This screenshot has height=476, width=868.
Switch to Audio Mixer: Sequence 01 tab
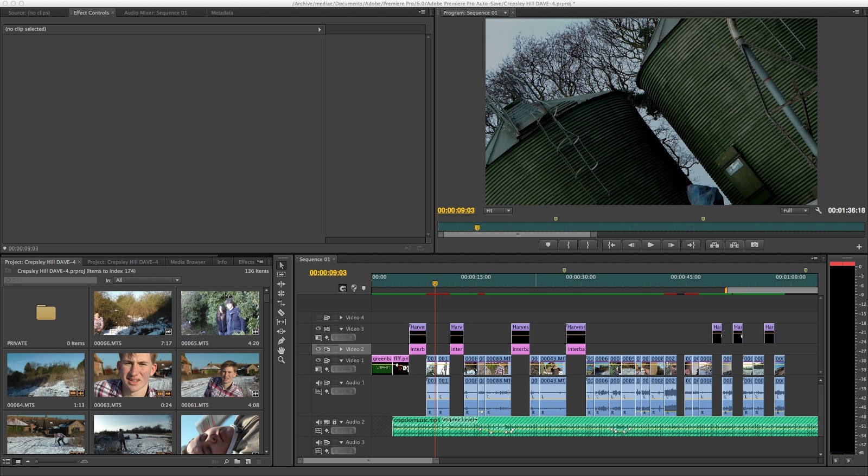(156, 12)
